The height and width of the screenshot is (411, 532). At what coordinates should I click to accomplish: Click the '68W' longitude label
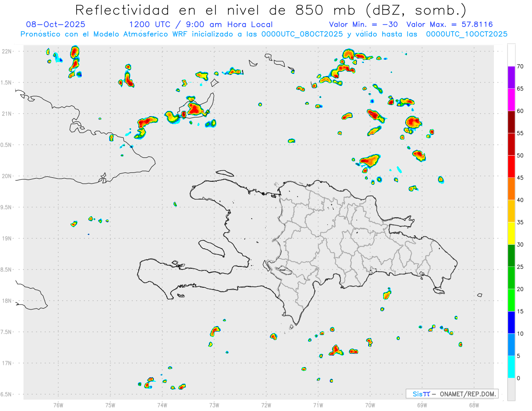click(x=474, y=405)
